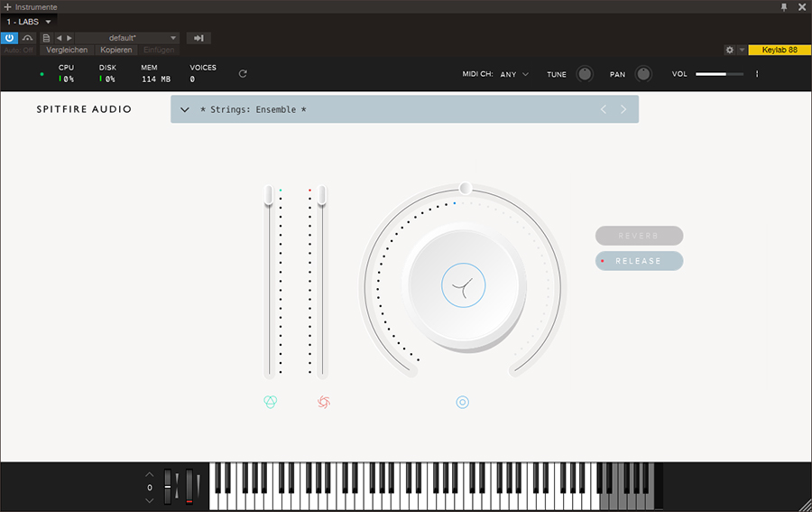Select the previous LABS patch arrow
The image size is (812, 512).
pos(604,109)
